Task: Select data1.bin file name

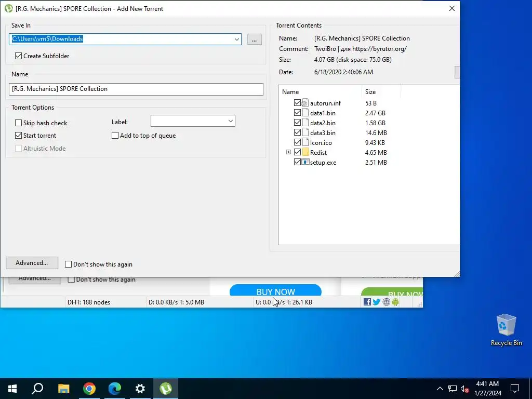Action: click(x=323, y=113)
